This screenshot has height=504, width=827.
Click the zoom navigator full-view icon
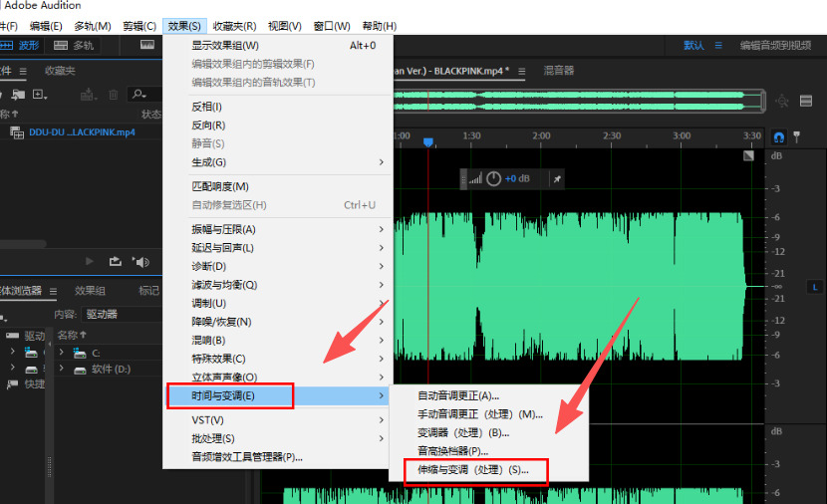click(x=782, y=101)
